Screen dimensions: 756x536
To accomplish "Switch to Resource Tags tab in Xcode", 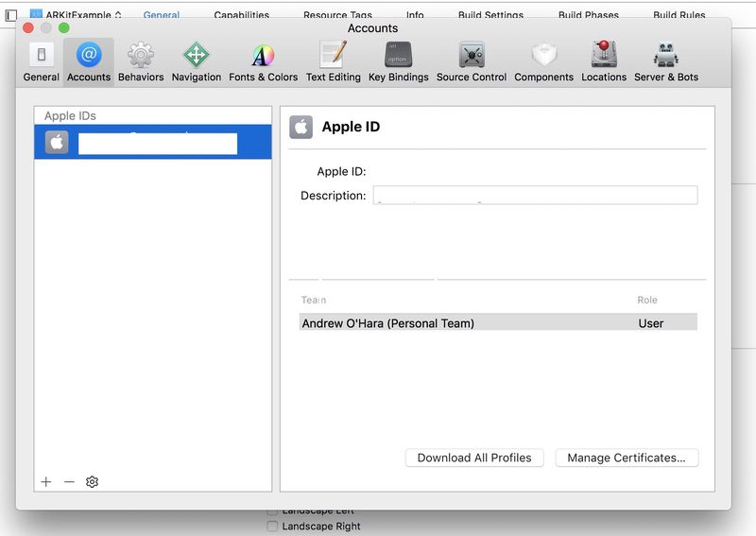I will 337,15.
